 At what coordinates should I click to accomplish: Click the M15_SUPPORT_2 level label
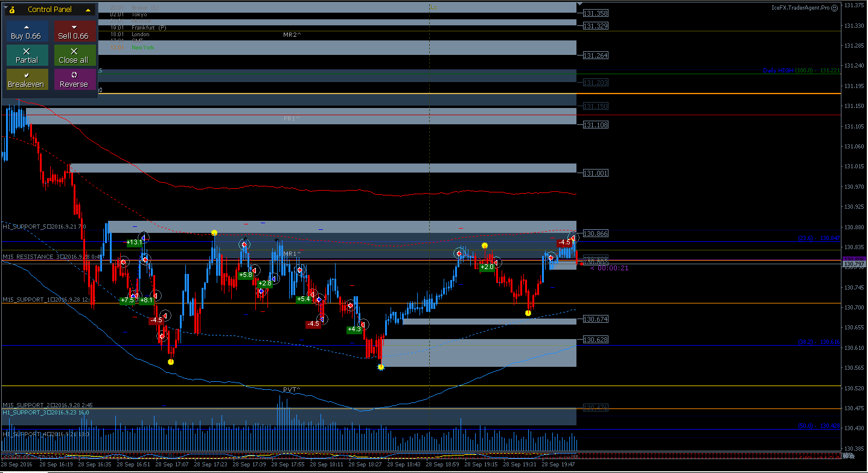[46, 405]
